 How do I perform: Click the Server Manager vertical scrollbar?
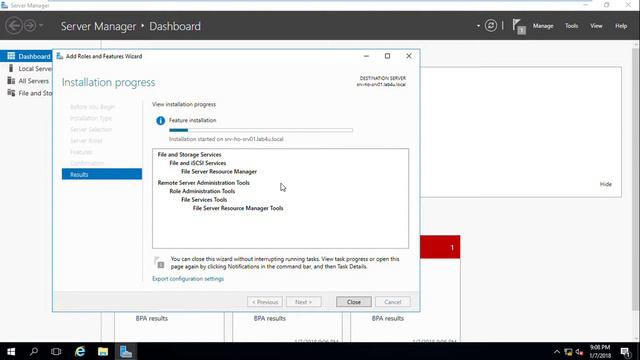636,180
